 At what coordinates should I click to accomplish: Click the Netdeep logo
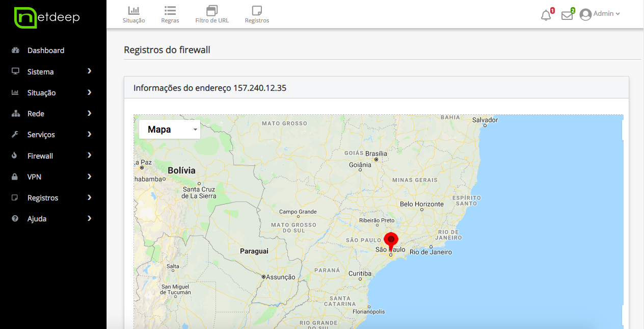click(47, 17)
